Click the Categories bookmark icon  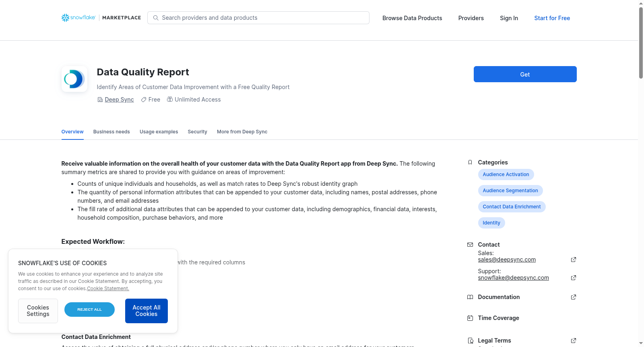click(470, 162)
